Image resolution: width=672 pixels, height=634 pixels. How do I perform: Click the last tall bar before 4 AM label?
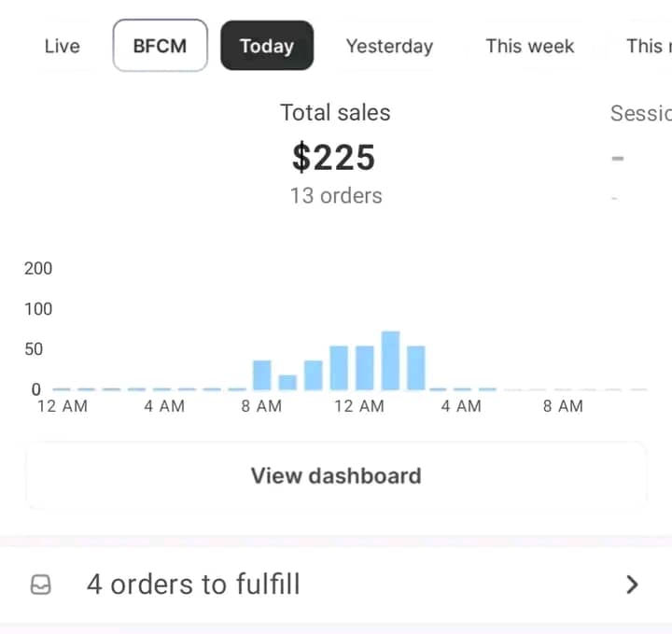(x=415, y=367)
